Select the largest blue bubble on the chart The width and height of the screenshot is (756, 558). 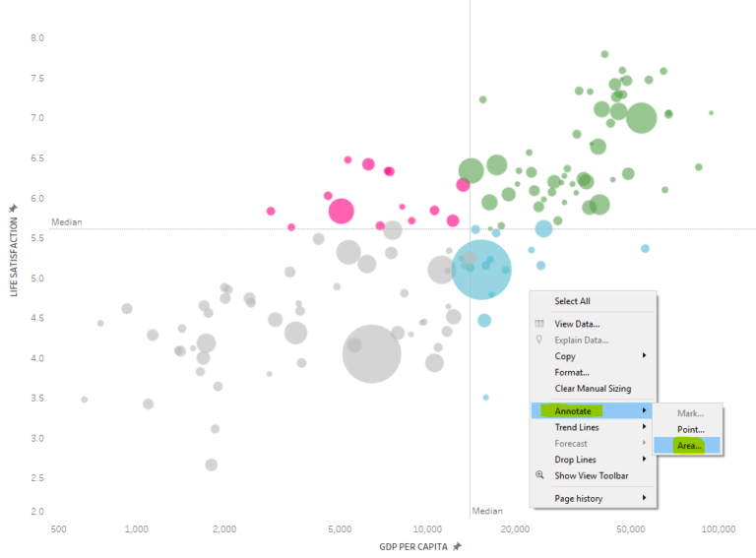click(481, 270)
